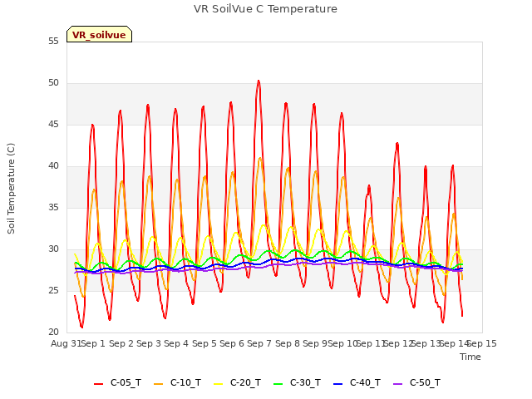Click the Aug 31 axis label
The width and height of the screenshot is (532, 399).
click(x=66, y=343)
